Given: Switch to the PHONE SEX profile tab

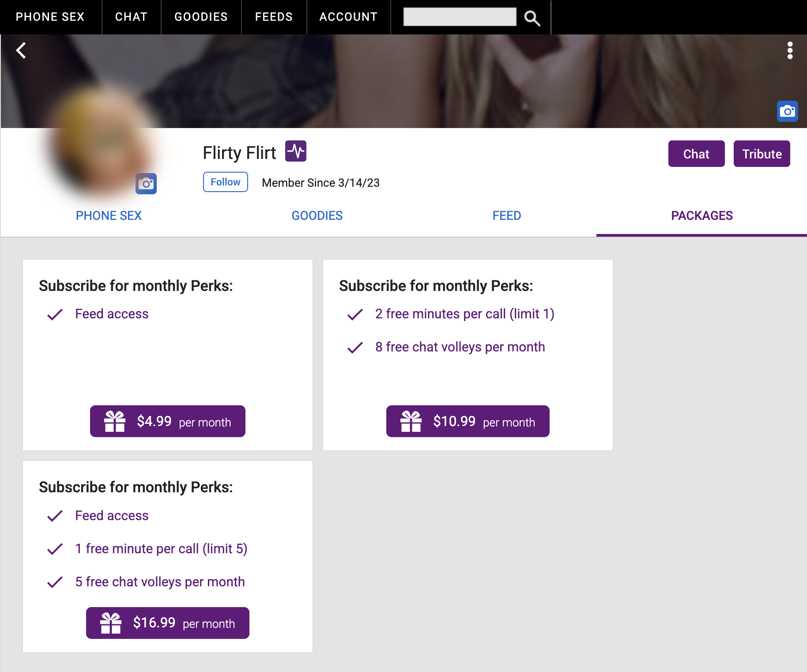Looking at the screenshot, I should (109, 215).
